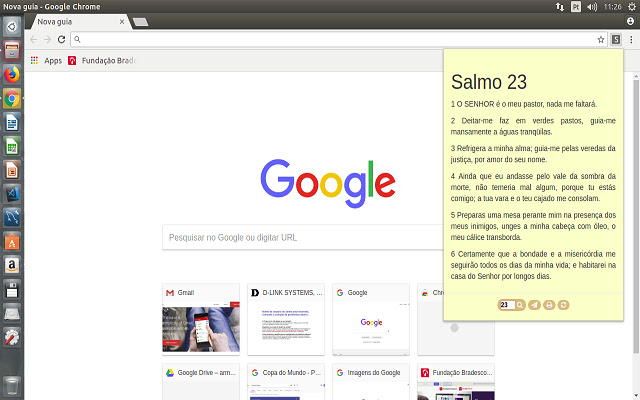Open LibreOffice Calc from launcher
The height and width of the screenshot is (400, 640).
pos(12,147)
